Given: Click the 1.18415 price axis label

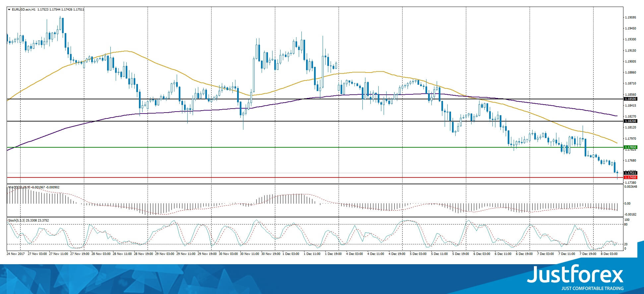Looking at the screenshot, I should [630, 106].
